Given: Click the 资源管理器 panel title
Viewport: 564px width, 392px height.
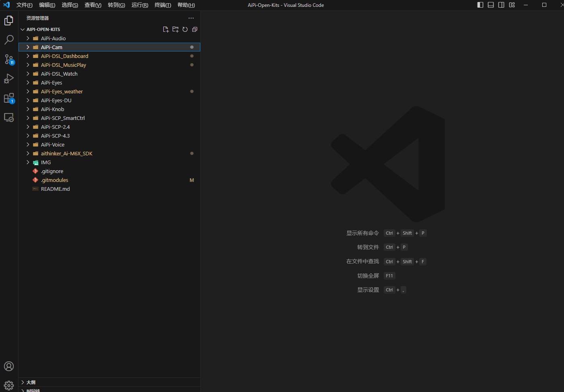Looking at the screenshot, I should coord(37,18).
